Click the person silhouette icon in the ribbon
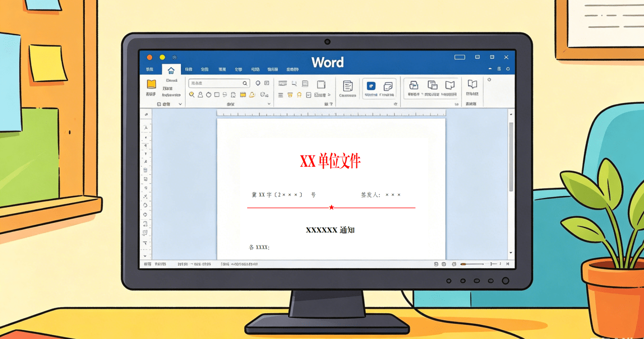 (200, 94)
